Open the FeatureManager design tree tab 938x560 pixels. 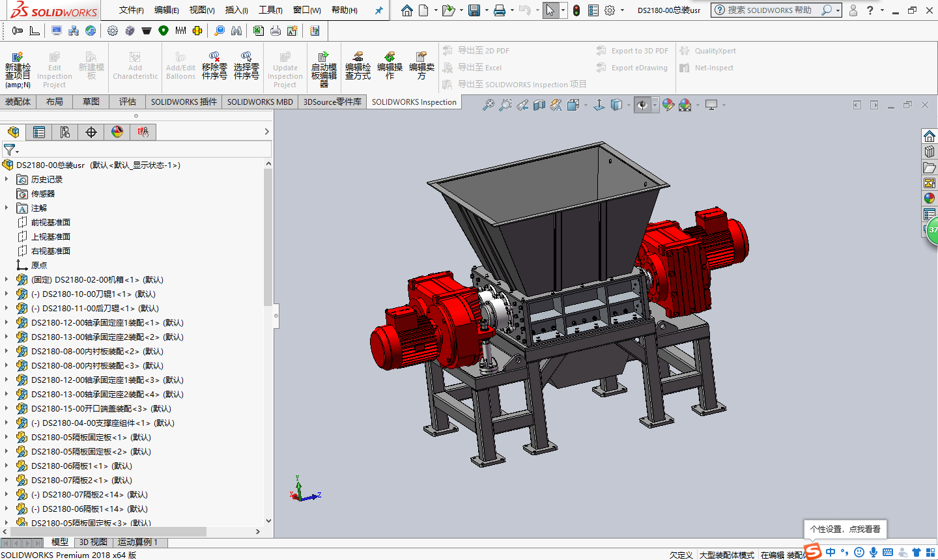14,132
